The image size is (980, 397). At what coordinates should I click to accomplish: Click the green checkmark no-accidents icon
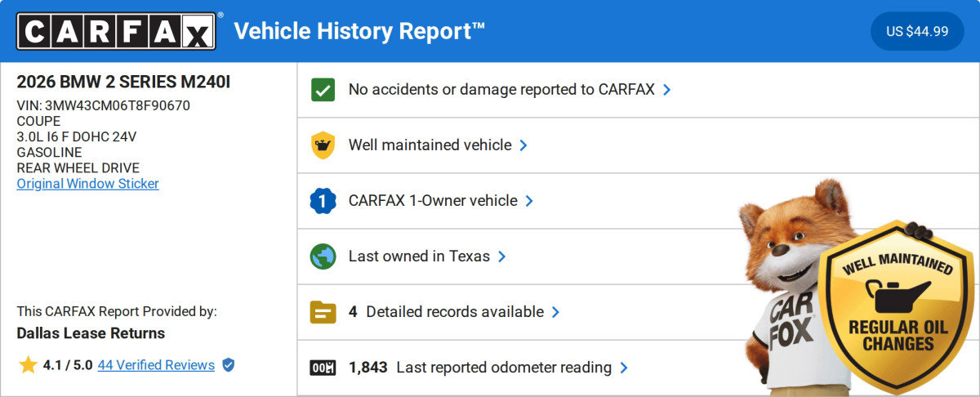coord(323,90)
